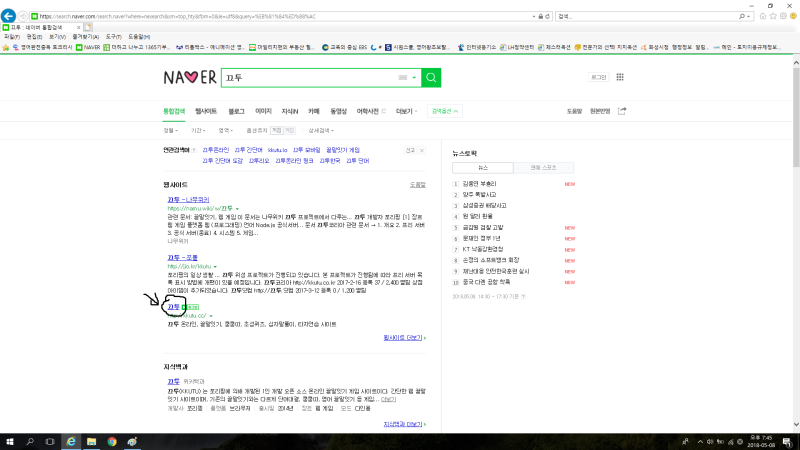Click the browser Back arrow button

pos(8,16)
